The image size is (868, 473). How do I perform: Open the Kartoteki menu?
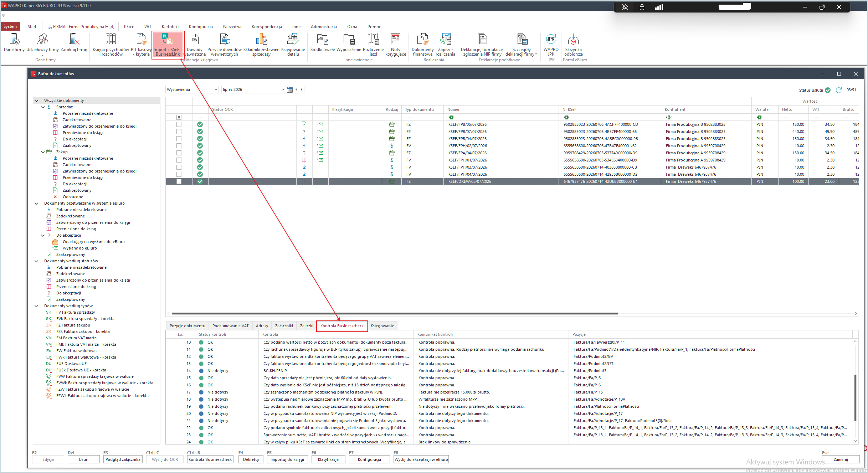click(x=170, y=27)
